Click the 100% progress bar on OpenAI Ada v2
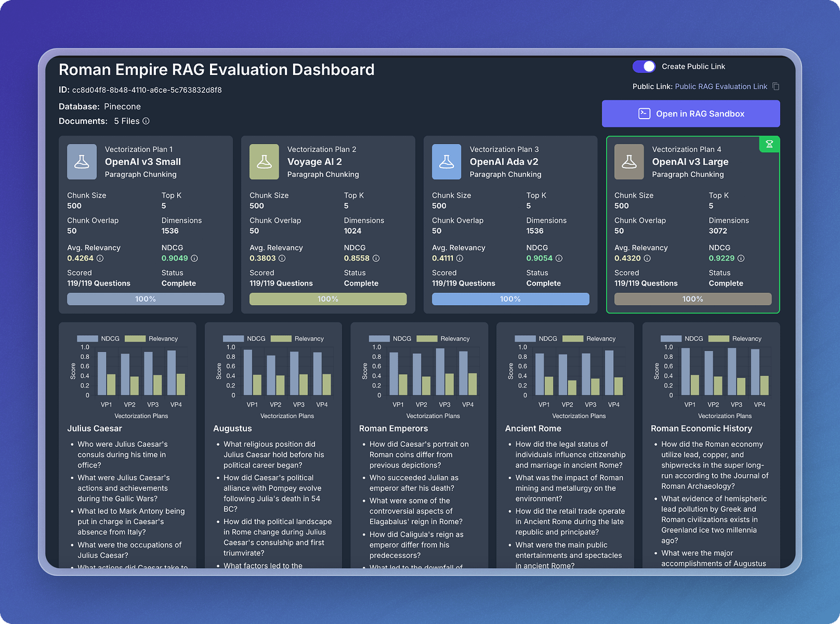Screen dimensions: 840x624 pyautogui.click(x=510, y=299)
